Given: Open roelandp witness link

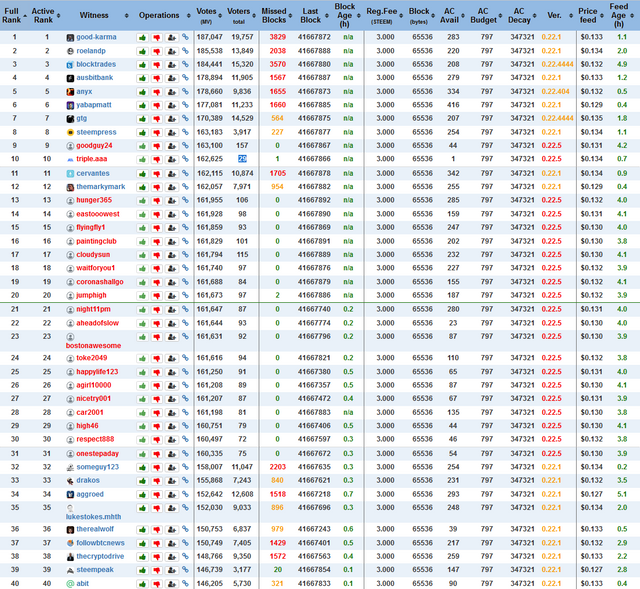Looking at the screenshot, I should pyautogui.click(x=91, y=51).
